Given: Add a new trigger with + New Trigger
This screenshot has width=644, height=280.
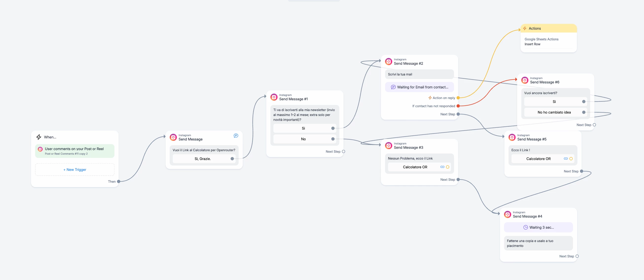Looking at the screenshot, I should (75, 169).
